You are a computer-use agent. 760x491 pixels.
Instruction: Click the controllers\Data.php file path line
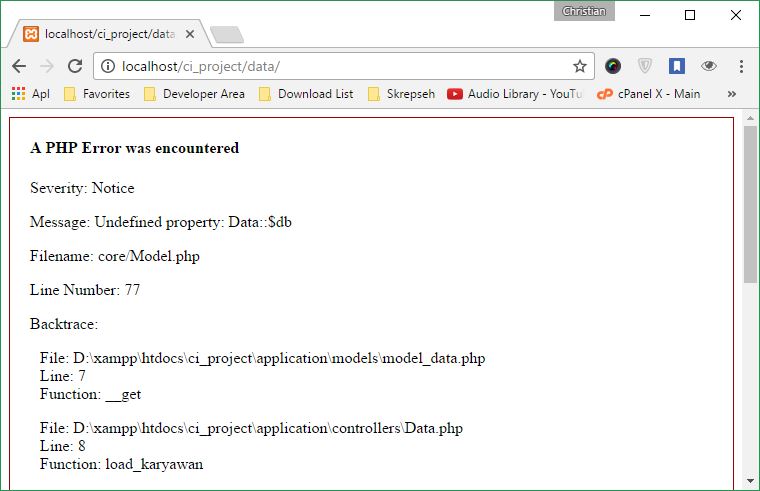click(251, 428)
